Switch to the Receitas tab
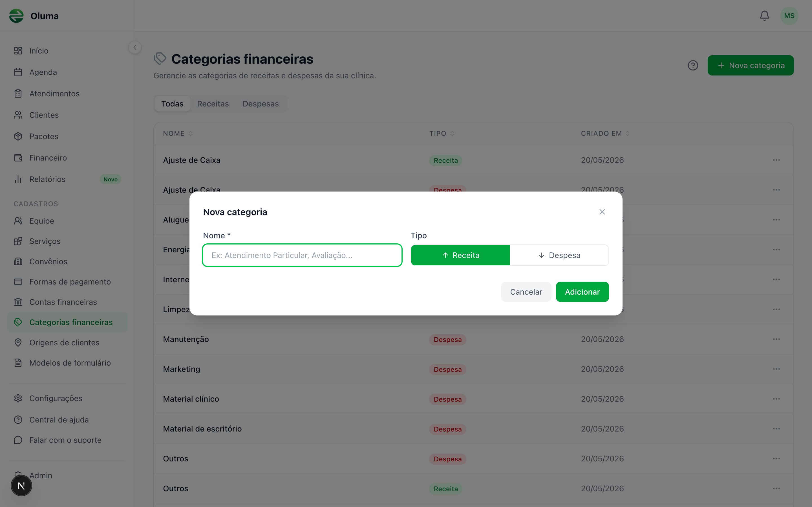The height and width of the screenshot is (507, 812). tap(213, 104)
